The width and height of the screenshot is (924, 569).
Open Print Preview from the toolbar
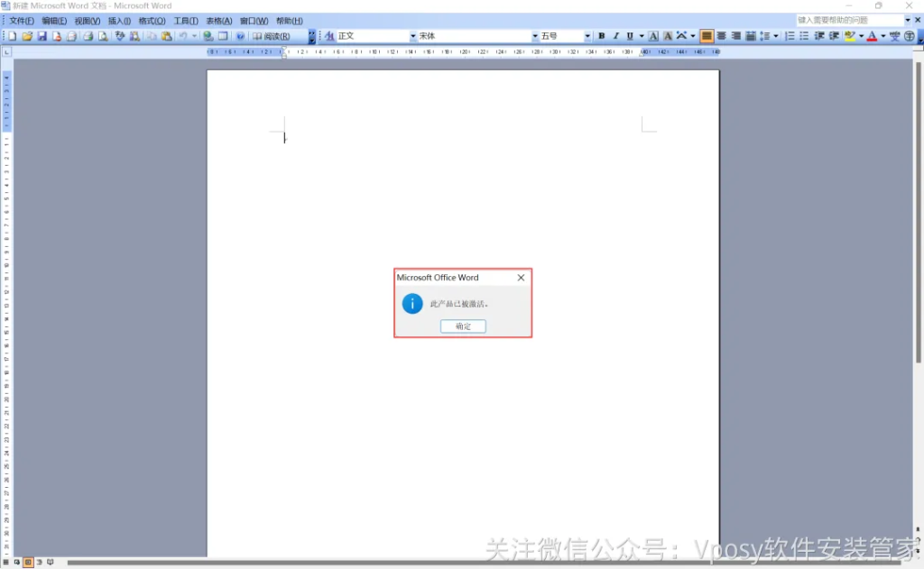tap(103, 36)
